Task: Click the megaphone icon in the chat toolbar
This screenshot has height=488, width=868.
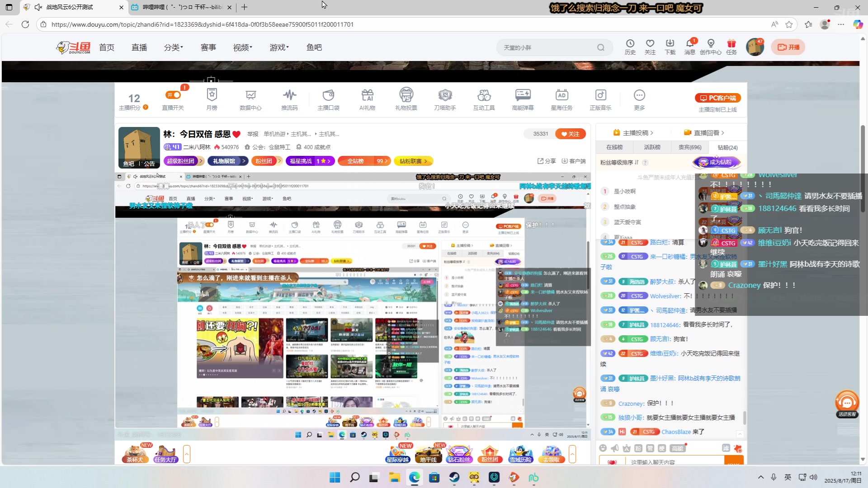Action: (614, 448)
